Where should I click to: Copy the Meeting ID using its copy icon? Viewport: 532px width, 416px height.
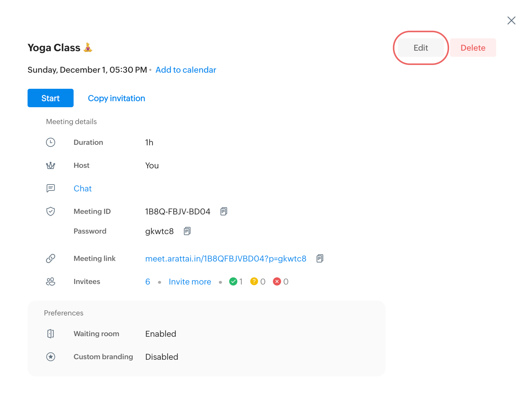click(224, 211)
